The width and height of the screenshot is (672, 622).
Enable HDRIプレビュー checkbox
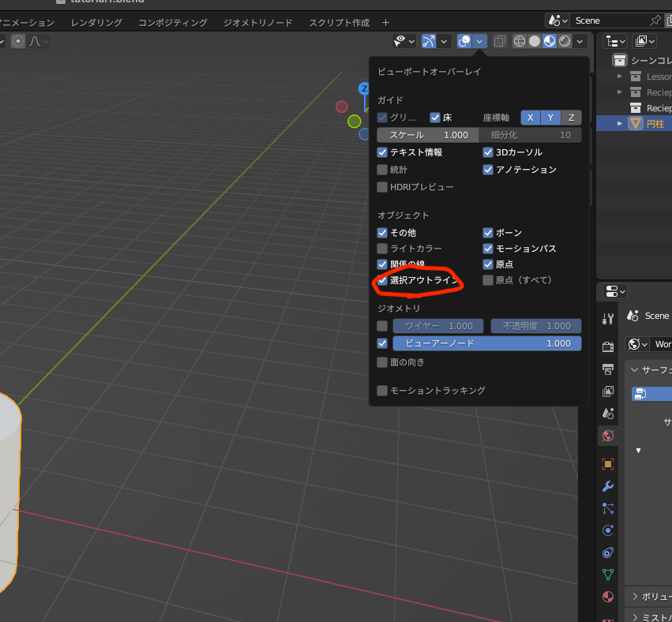[x=382, y=187]
